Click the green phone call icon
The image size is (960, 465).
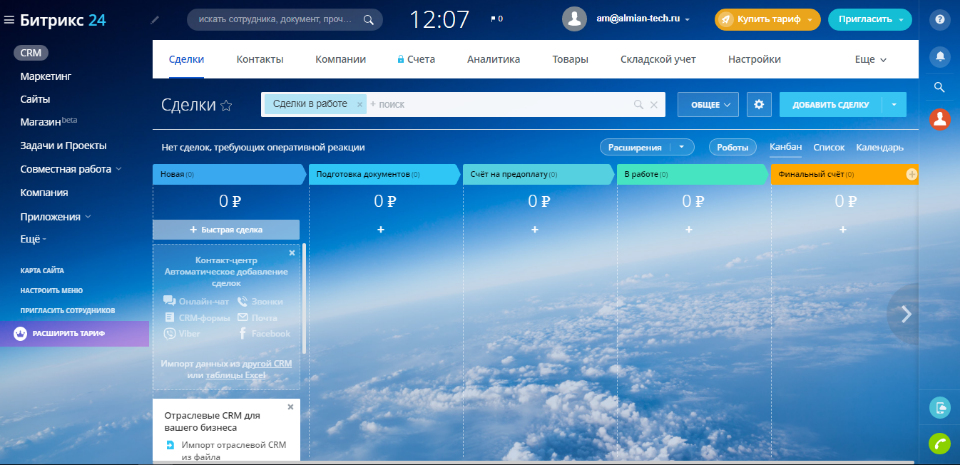[x=940, y=443]
